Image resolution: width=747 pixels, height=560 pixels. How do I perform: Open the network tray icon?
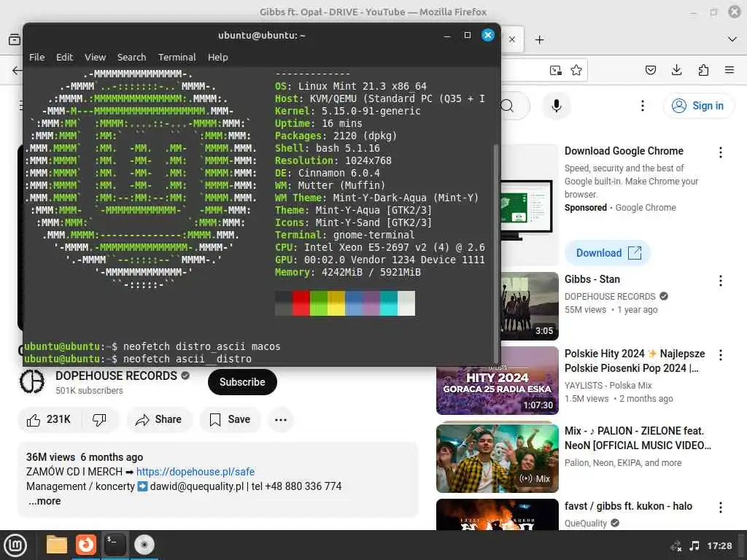tap(676, 545)
